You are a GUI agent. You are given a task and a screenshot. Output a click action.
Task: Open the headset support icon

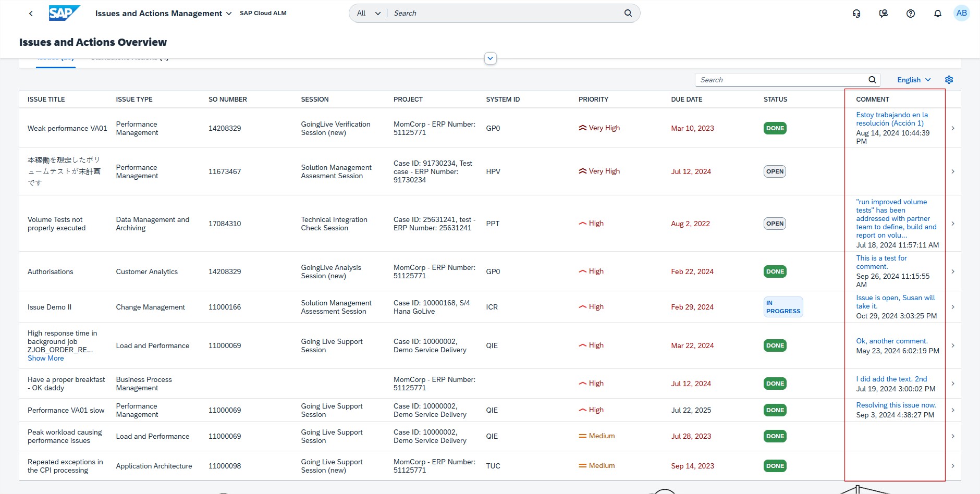click(x=856, y=14)
